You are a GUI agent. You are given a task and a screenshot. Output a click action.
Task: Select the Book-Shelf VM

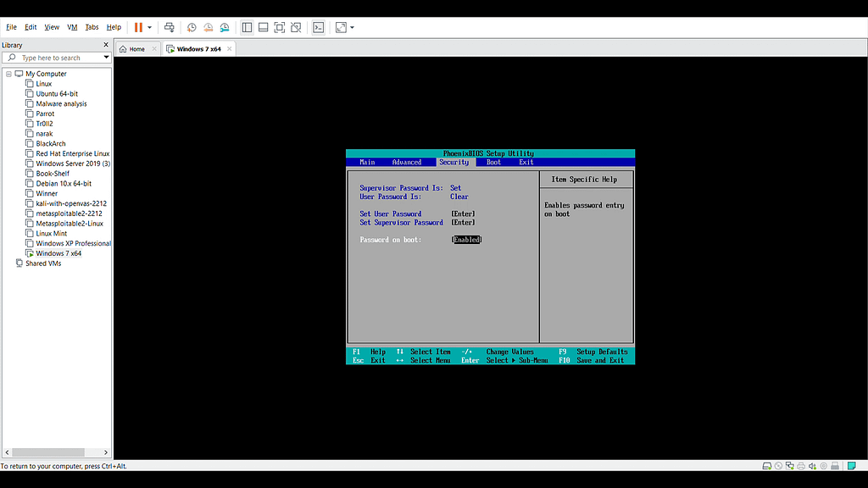[53, 173]
